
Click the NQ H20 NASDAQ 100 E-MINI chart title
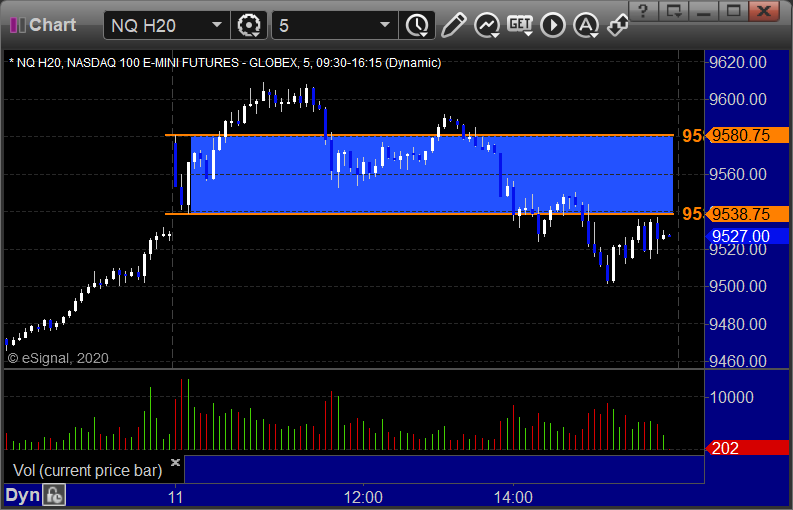coord(225,63)
